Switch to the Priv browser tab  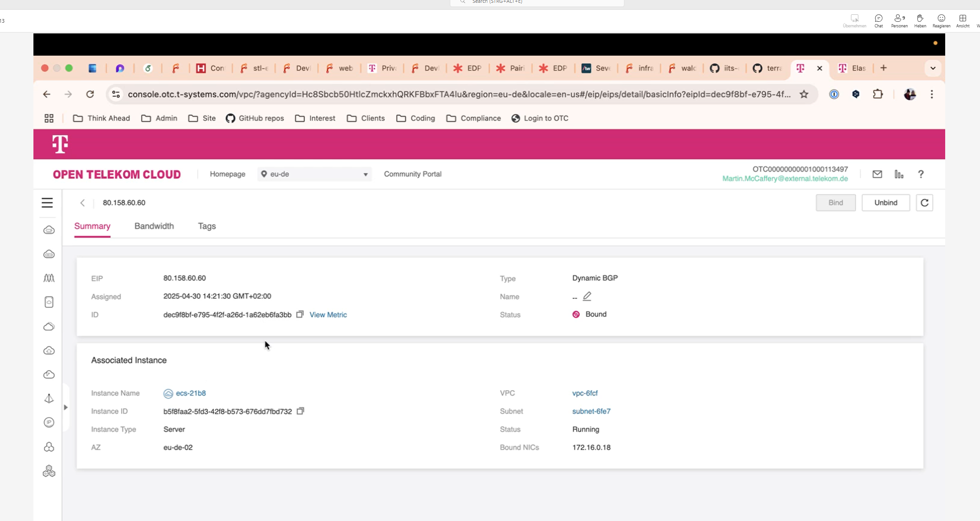click(x=382, y=68)
